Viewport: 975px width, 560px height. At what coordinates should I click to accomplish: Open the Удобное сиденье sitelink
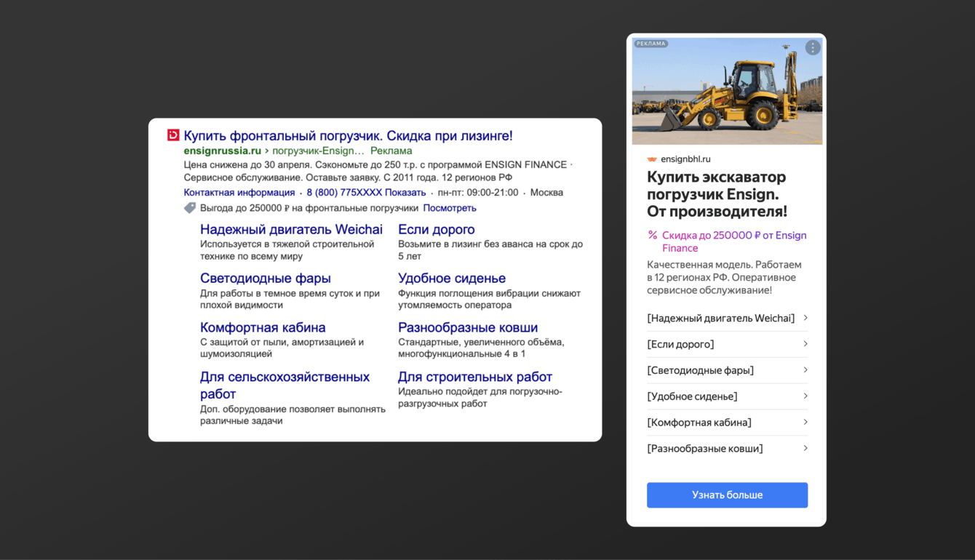tap(452, 278)
